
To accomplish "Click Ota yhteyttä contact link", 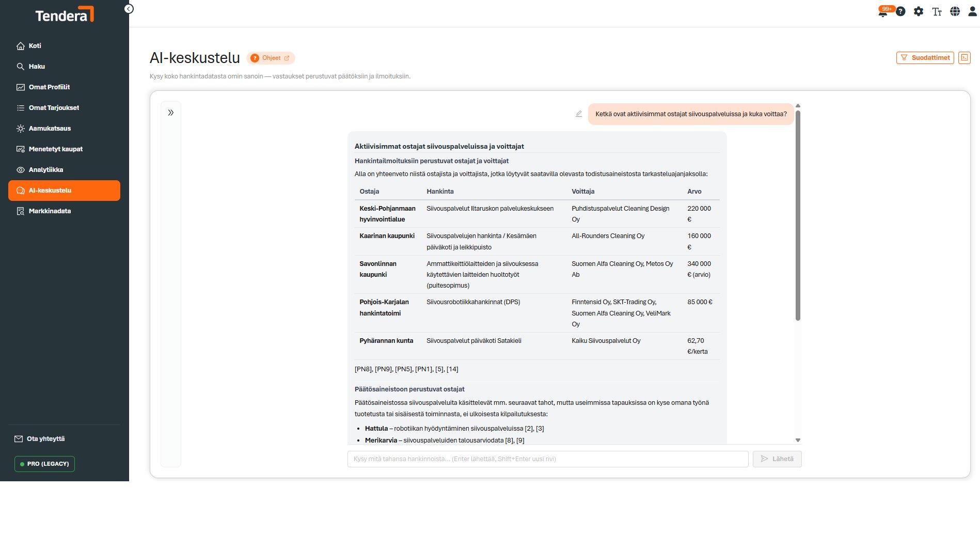I will pos(40,439).
